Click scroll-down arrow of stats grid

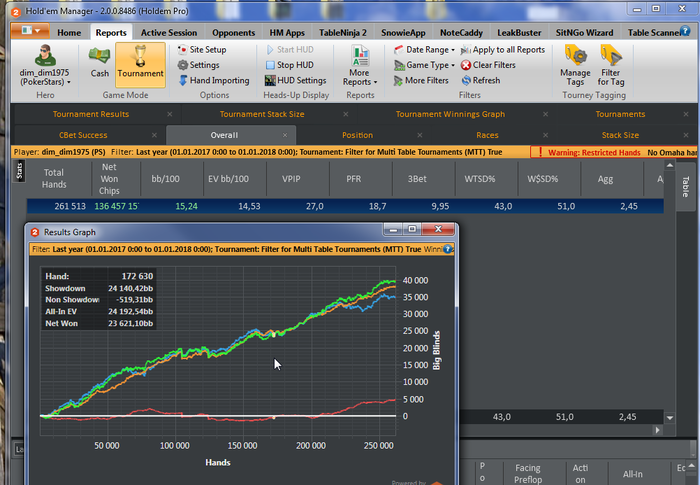[670, 418]
